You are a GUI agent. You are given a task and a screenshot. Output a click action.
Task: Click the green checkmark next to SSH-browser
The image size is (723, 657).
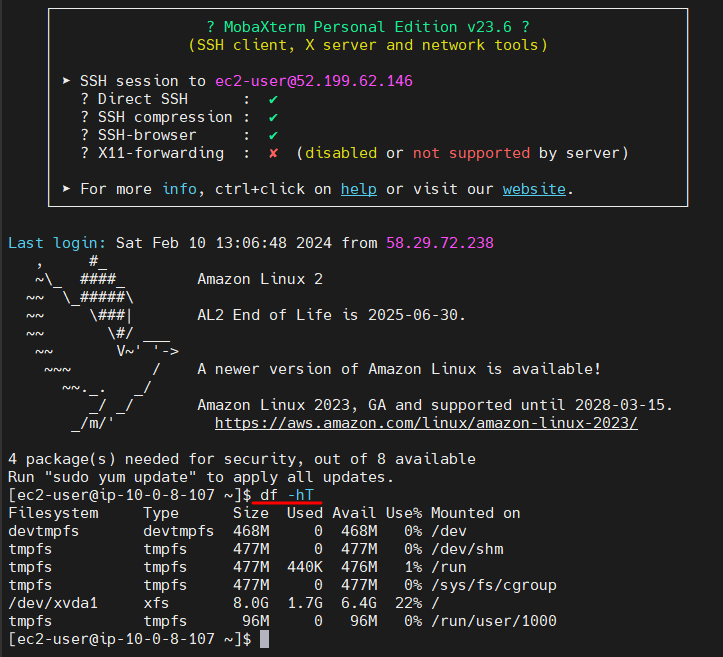(273, 135)
